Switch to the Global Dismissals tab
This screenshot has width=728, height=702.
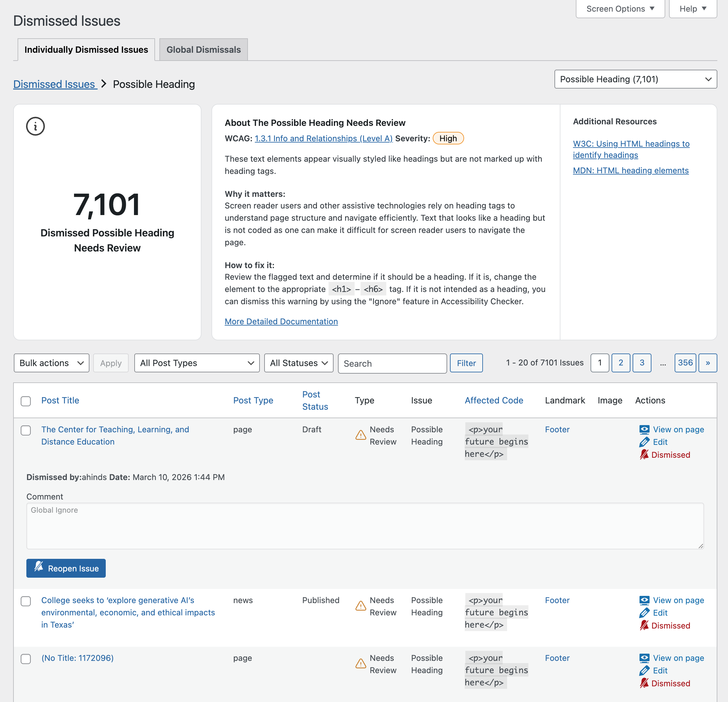203,49
